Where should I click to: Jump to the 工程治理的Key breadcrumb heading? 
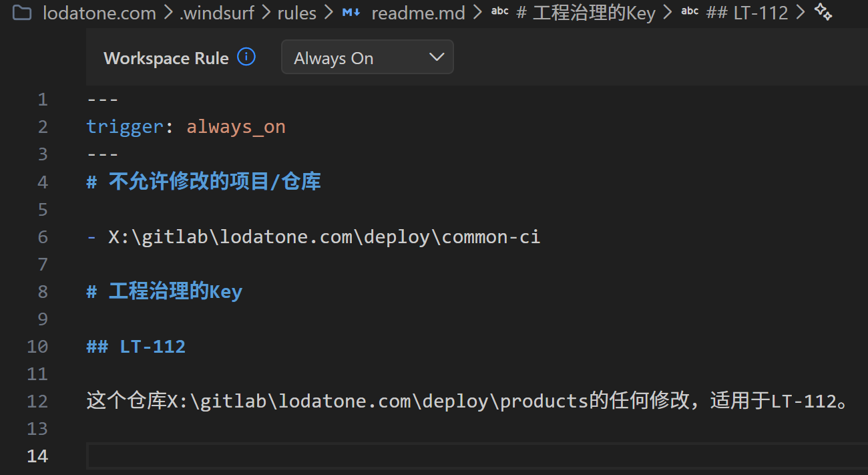tap(586, 13)
